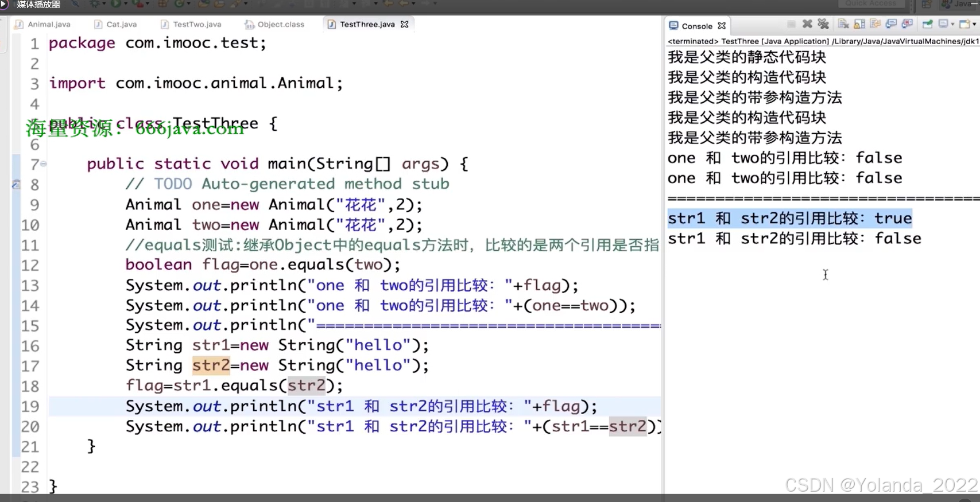980x502 pixels.
Task: Close the Console view
Action: 722,26
